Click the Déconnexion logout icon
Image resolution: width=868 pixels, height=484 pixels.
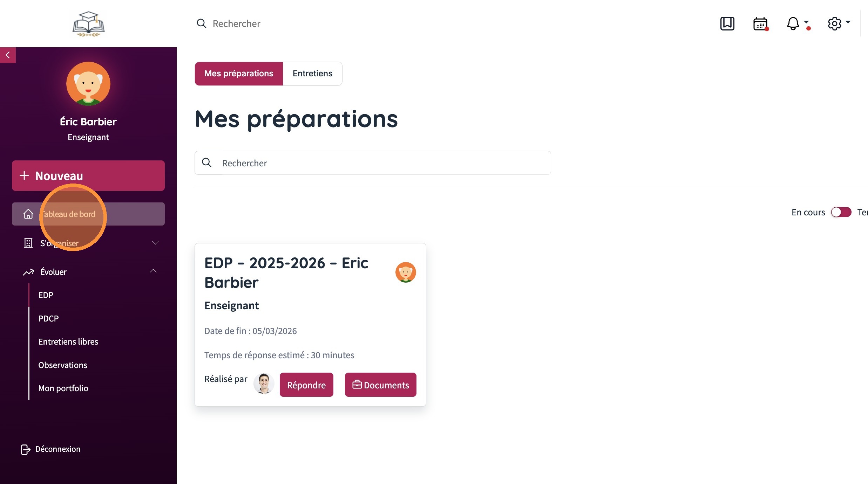(x=25, y=449)
